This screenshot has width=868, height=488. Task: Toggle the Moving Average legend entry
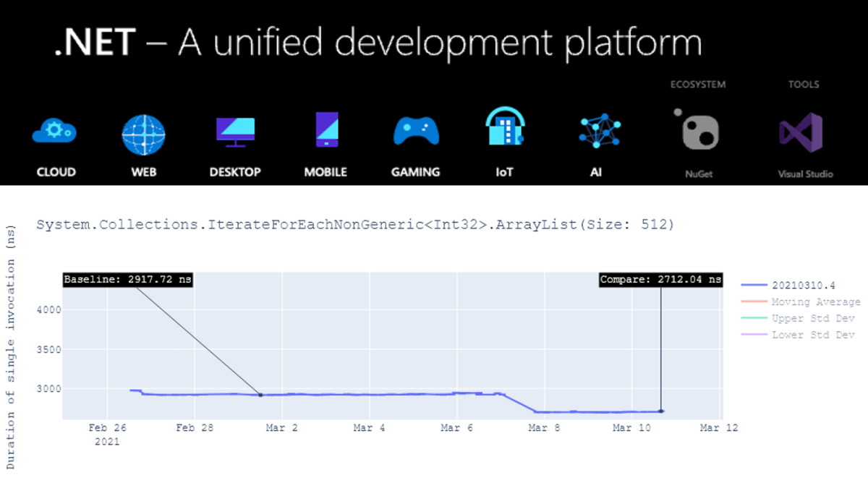[x=801, y=302]
